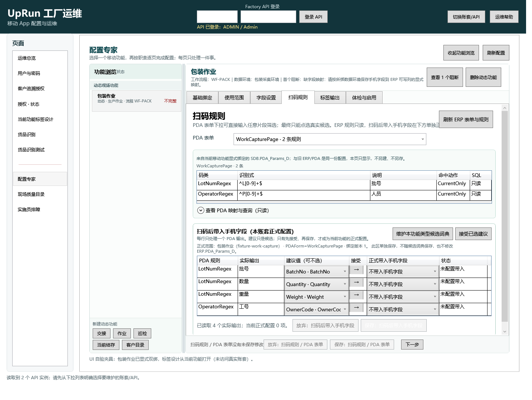Click the 客户目录 button
The height and width of the screenshot is (400, 532).
135,345
